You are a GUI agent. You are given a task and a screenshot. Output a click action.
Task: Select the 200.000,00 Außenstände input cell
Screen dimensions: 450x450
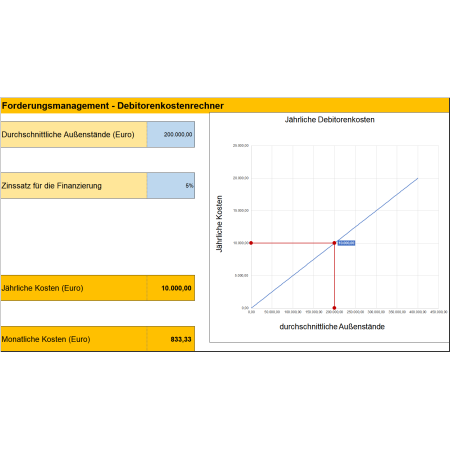171,134
